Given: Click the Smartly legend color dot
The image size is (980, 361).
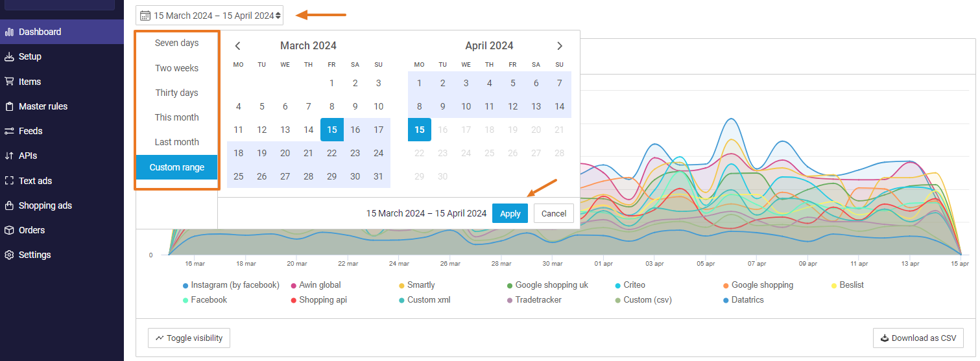Looking at the screenshot, I should click(x=402, y=286).
